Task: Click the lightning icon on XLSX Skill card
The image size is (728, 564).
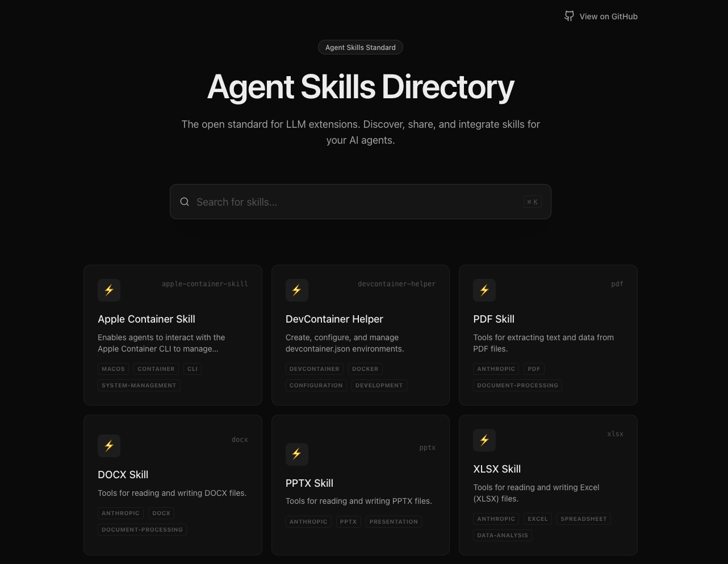Action: pos(484,440)
